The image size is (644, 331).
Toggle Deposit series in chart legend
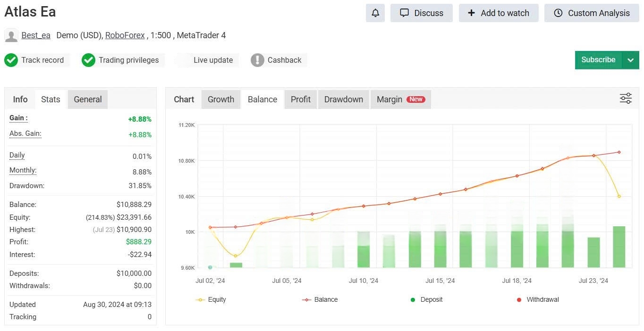(x=426, y=299)
